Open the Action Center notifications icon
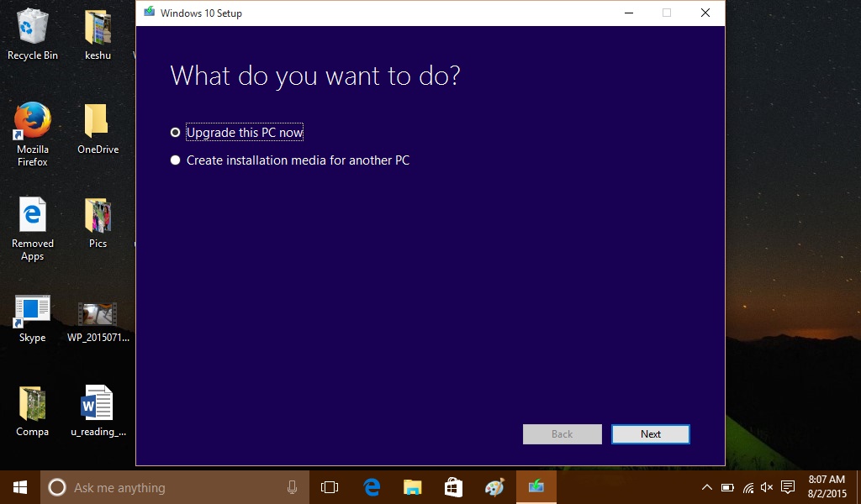Image resolution: width=861 pixels, height=504 pixels. point(788,487)
